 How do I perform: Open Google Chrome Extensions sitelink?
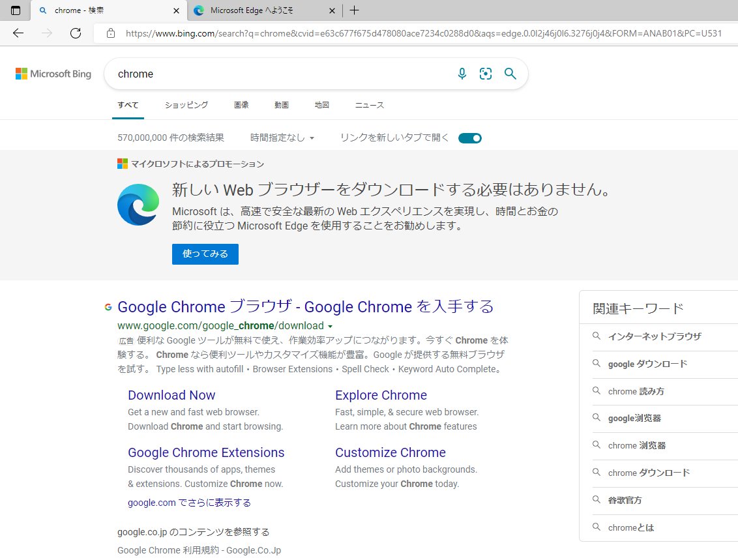206,452
